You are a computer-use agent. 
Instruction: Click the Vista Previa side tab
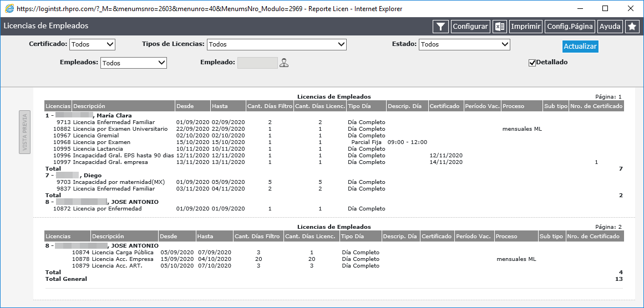coord(24,132)
